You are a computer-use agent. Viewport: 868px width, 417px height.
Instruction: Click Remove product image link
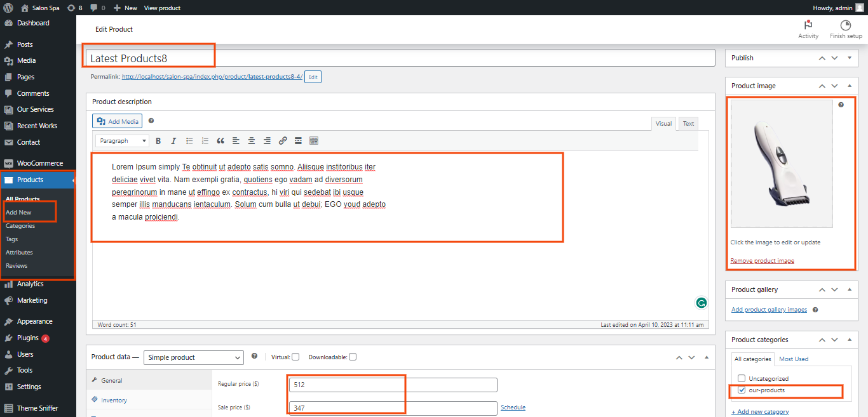[762, 261]
